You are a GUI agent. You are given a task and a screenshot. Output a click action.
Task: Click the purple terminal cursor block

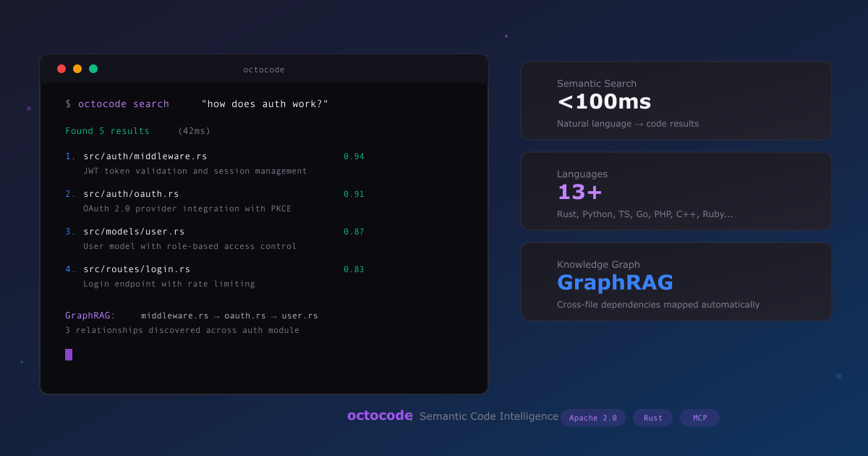pyautogui.click(x=69, y=355)
